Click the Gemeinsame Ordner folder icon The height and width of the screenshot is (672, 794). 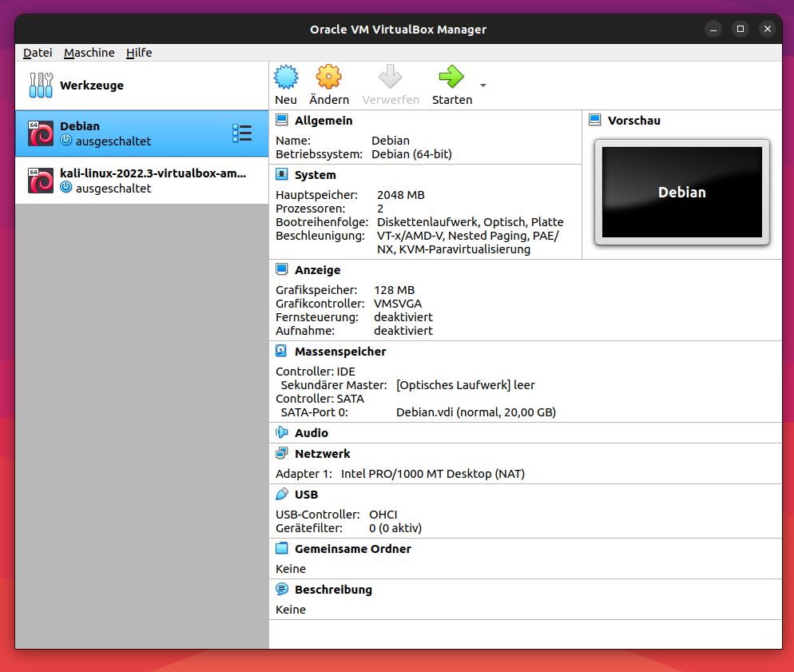point(281,548)
